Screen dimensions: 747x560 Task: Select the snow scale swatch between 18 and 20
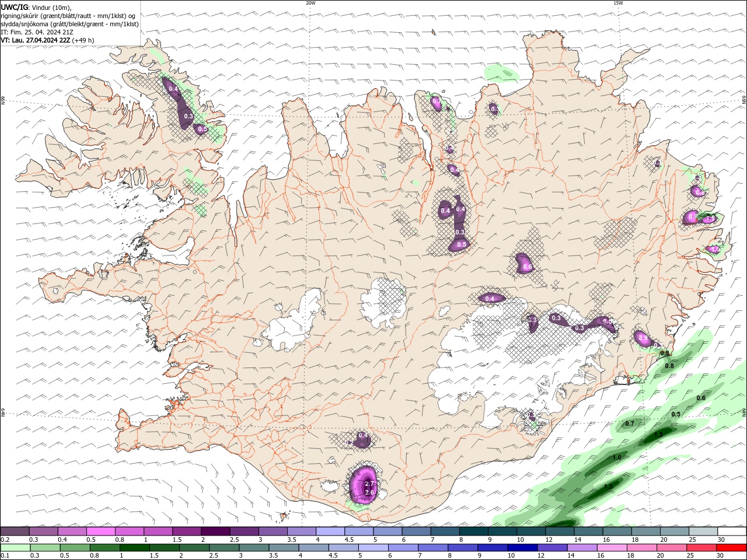click(x=646, y=531)
